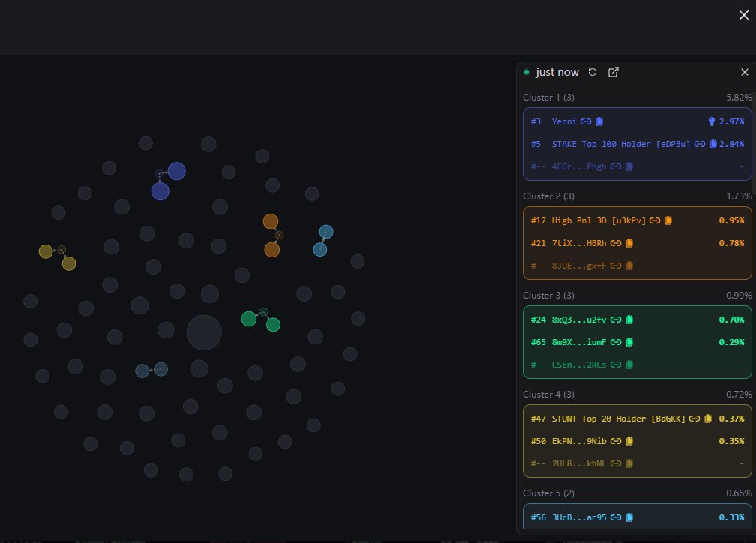This screenshot has height=543, width=756.
Task: Click the just now update timestamp
Action: pyautogui.click(x=556, y=72)
